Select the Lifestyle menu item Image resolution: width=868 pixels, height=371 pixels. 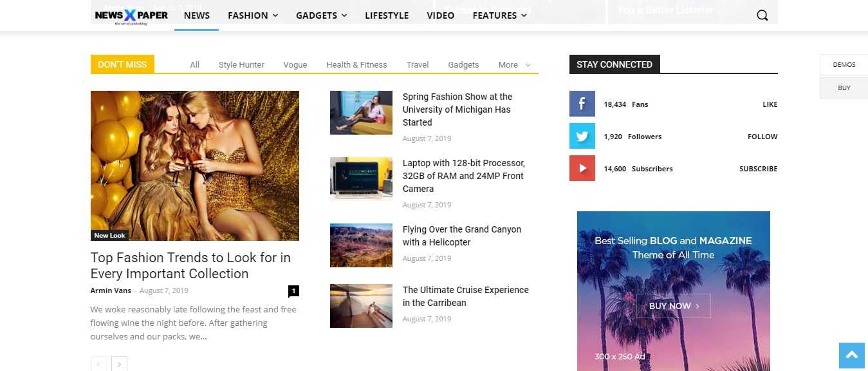point(387,15)
